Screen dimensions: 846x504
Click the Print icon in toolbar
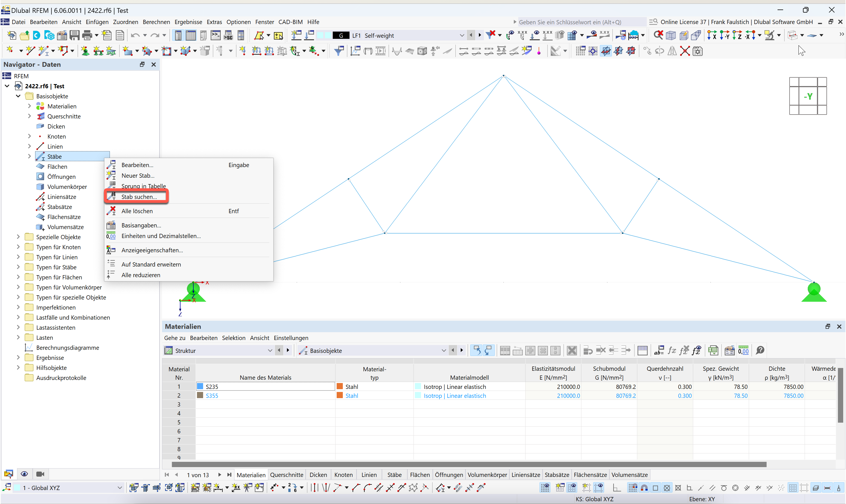(87, 35)
